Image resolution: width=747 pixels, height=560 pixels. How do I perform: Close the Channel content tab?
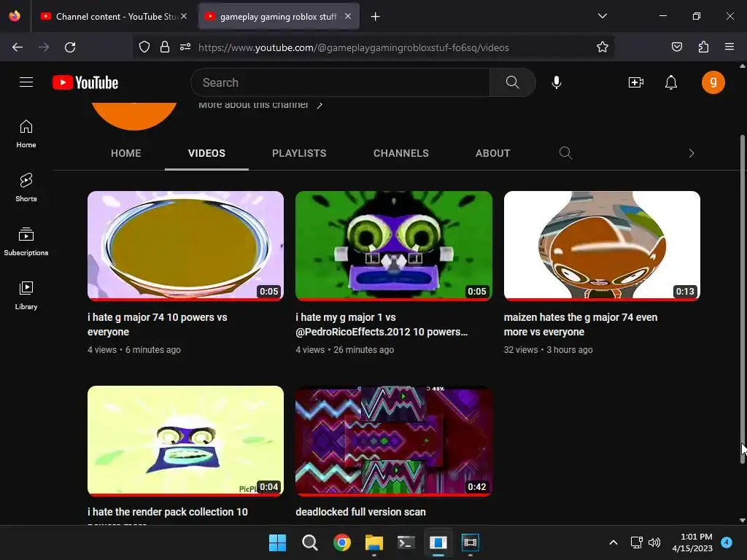(x=184, y=16)
